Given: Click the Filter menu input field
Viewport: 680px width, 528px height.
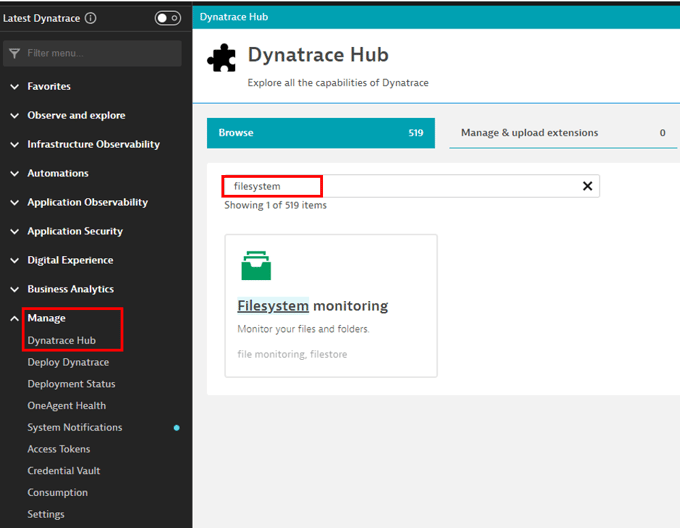Looking at the screenshot, I should tap(92, 53).
